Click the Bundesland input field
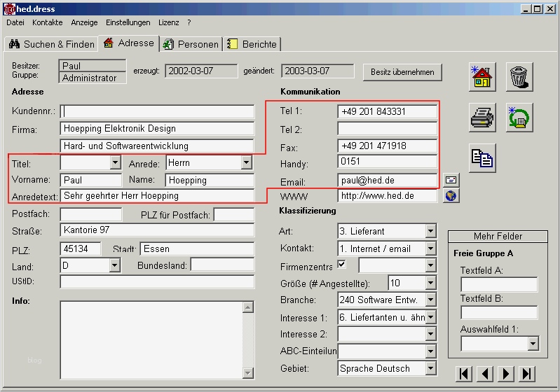The height and width of the screenshot is (392, 560). click(x=222, y=265)
